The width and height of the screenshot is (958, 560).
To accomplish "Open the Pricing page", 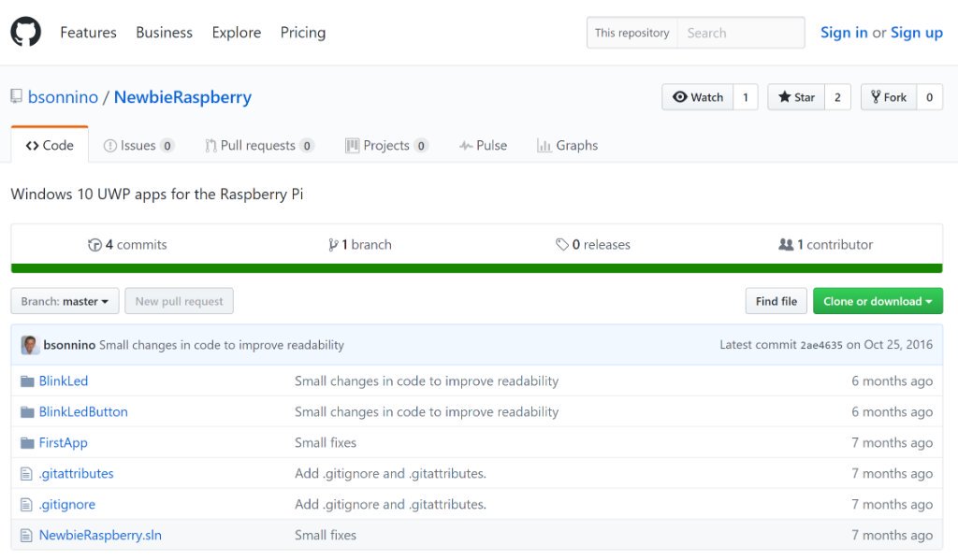I will point(303,33).
